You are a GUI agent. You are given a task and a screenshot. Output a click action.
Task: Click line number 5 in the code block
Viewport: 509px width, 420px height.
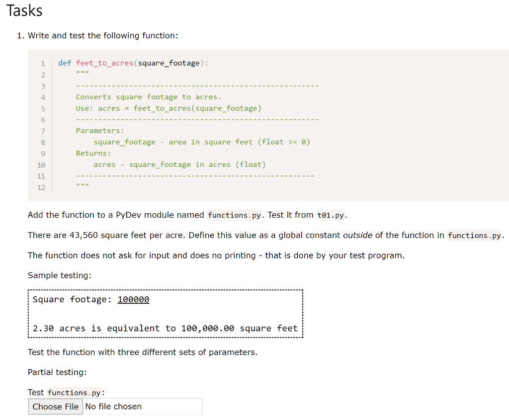click(43, 108)
